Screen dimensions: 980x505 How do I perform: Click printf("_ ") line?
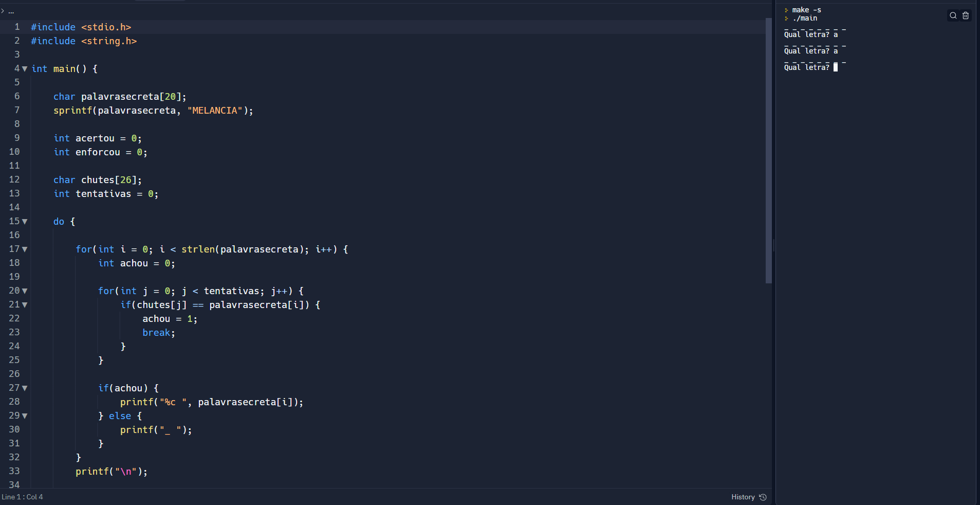pos(156,430)
